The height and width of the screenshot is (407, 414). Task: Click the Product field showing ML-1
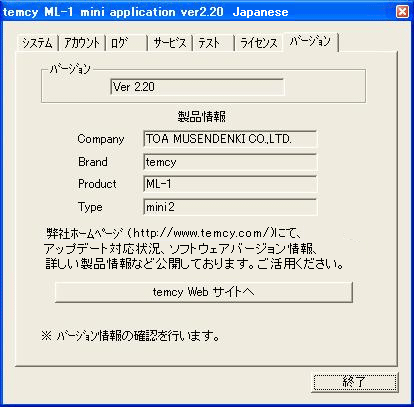click(x=230, y=184)
